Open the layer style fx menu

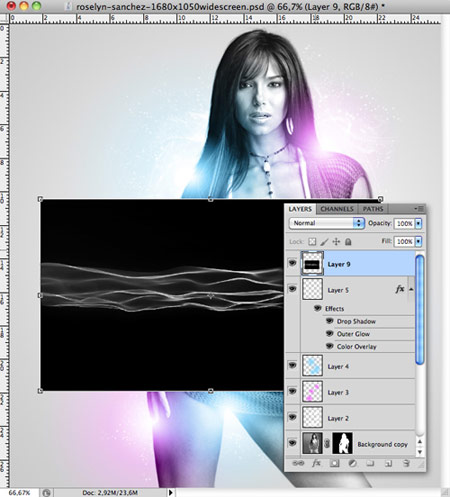coord(316,463)
